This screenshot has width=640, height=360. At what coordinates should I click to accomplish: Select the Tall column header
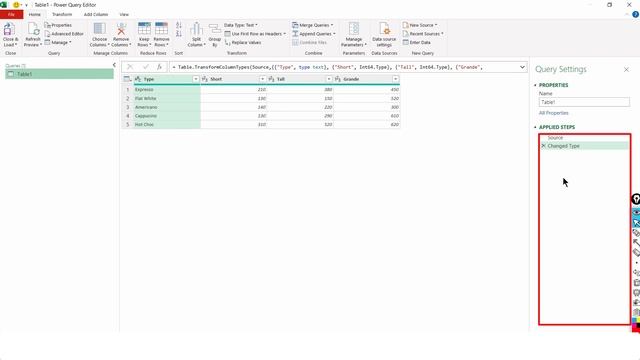[300, 79]
